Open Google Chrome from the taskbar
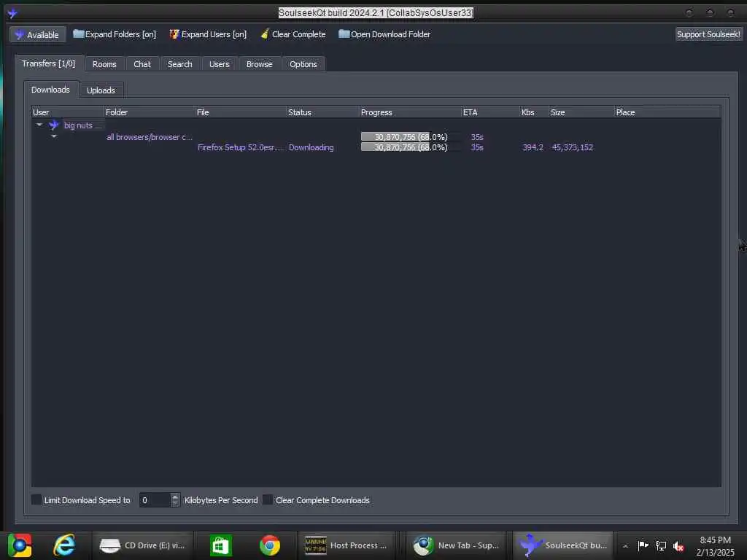This screenshot has width=747, height=560. click(270, 545)
